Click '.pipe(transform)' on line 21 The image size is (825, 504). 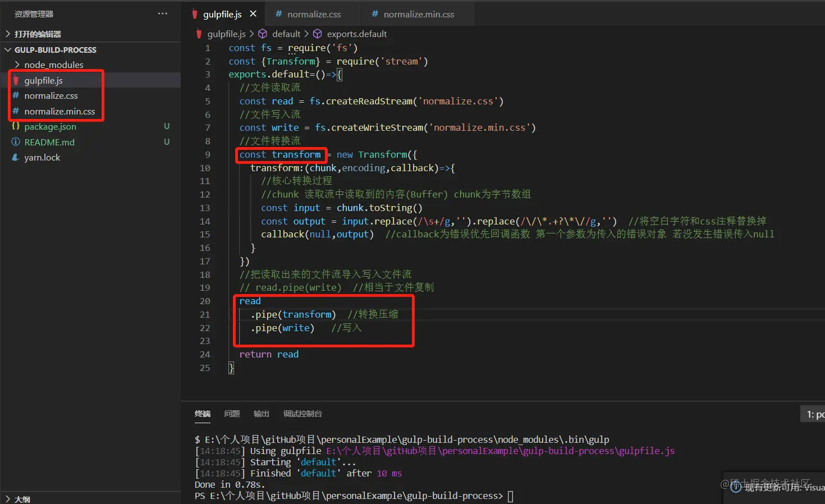click(293, 314)
